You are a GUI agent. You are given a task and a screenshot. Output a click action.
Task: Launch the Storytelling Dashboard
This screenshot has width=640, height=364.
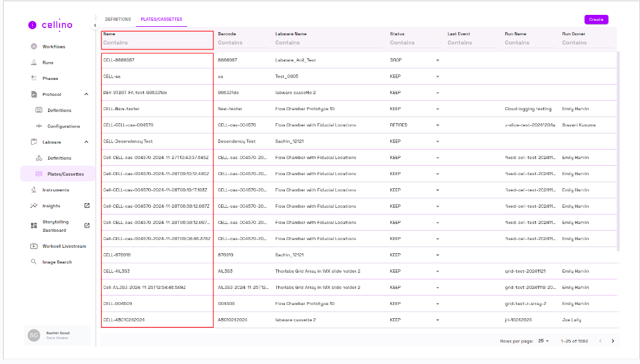coord(86,226)
